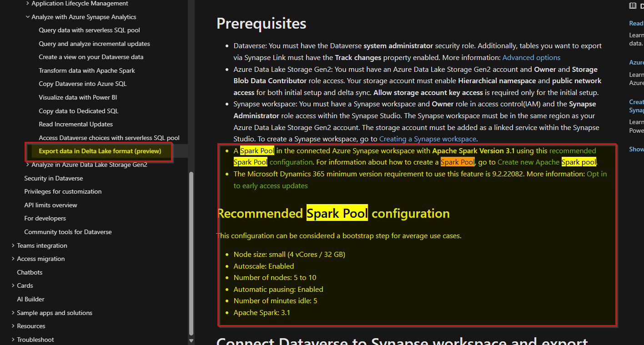Viewport: 644px width, 345px height.
Task: Click the book icon in right panel
Action: [633, 5]
